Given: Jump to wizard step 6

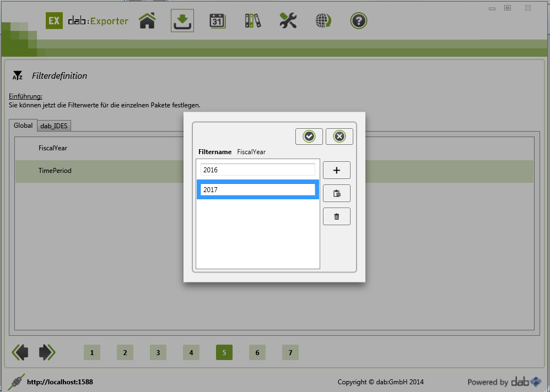Looking at the screenshot, I should pyautogui.click(x=257, y=352).
